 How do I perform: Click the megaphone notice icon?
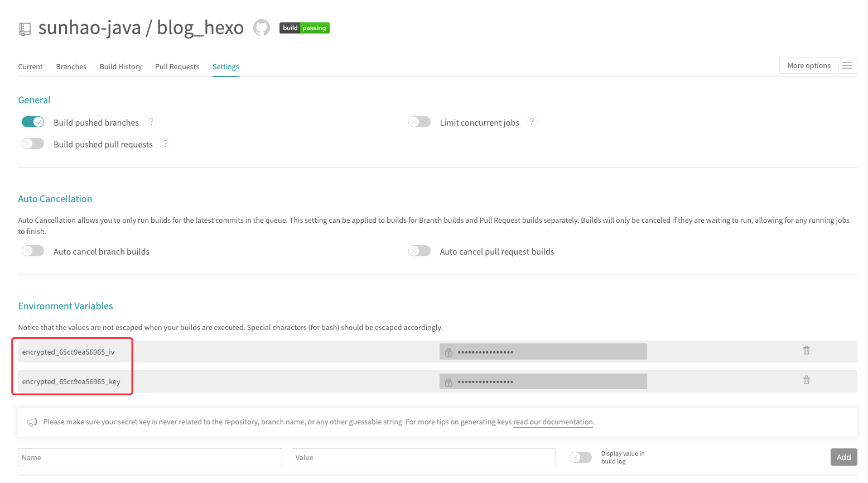click(x=32, y=422)
